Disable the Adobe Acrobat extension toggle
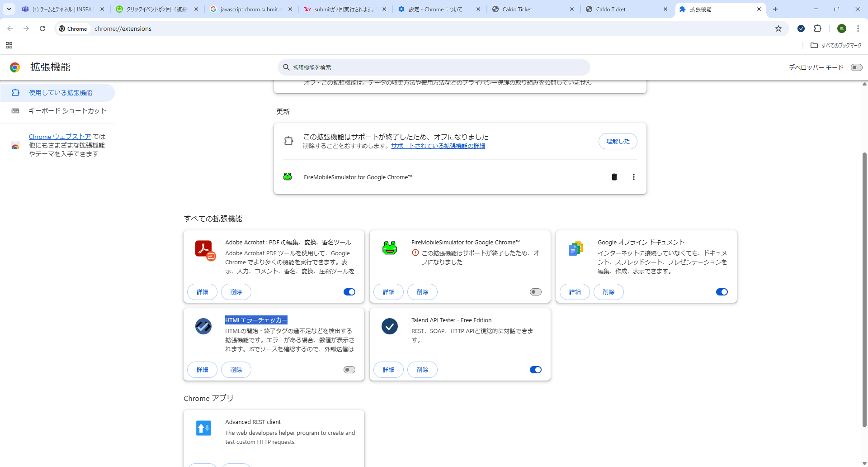 tap(349, 292)
